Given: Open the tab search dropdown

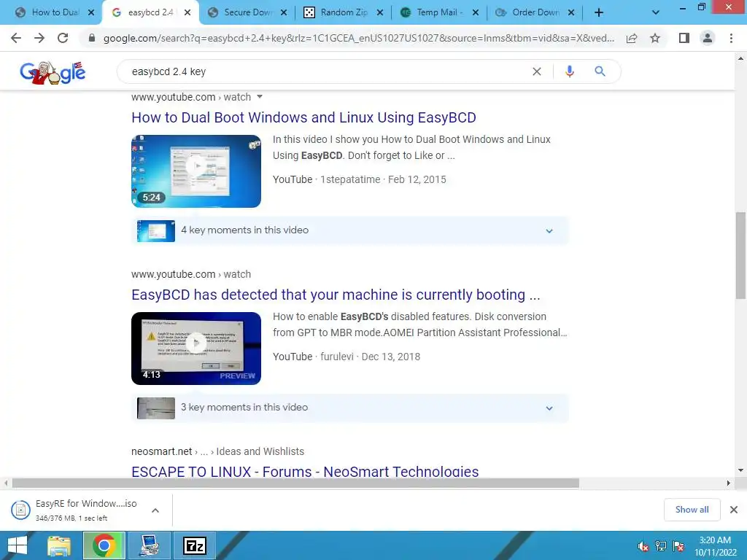Looking at the screenshot, I should [656, 12].
